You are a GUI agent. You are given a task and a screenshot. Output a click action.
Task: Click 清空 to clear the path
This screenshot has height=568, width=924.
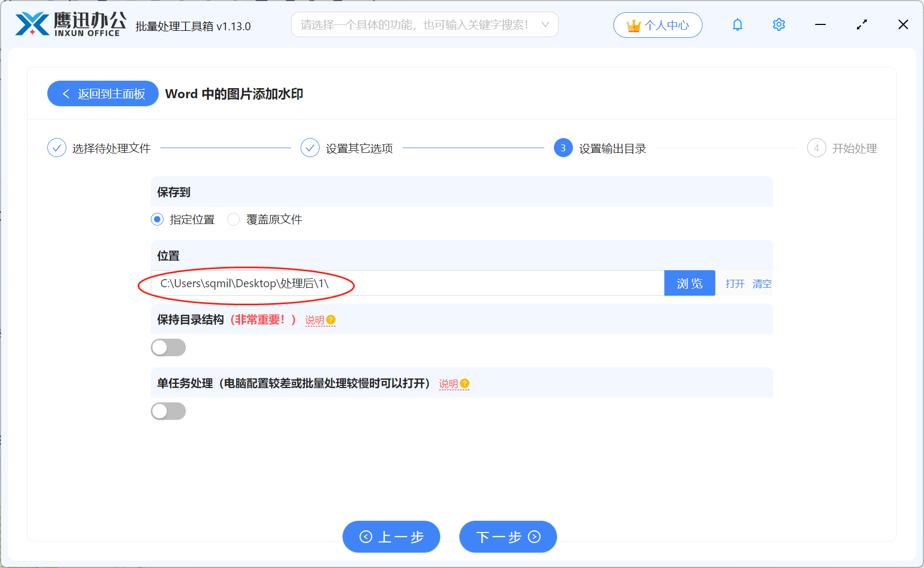pos(762,283)
